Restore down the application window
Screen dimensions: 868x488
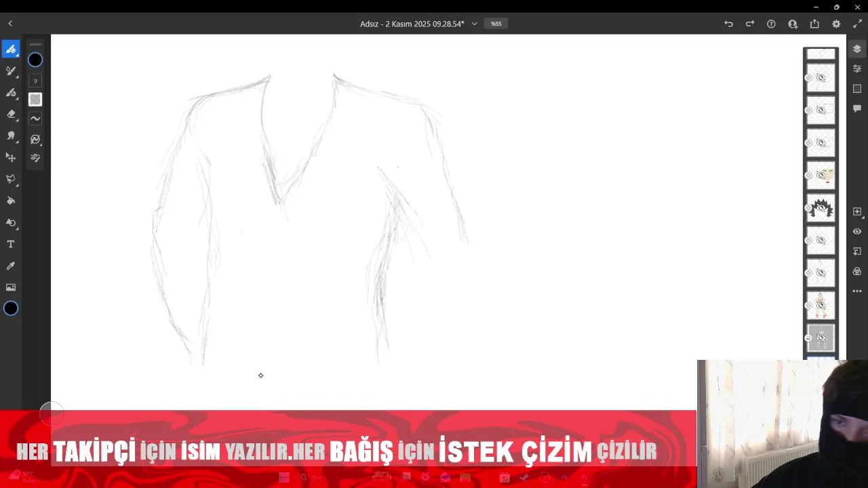click(837, 7)
